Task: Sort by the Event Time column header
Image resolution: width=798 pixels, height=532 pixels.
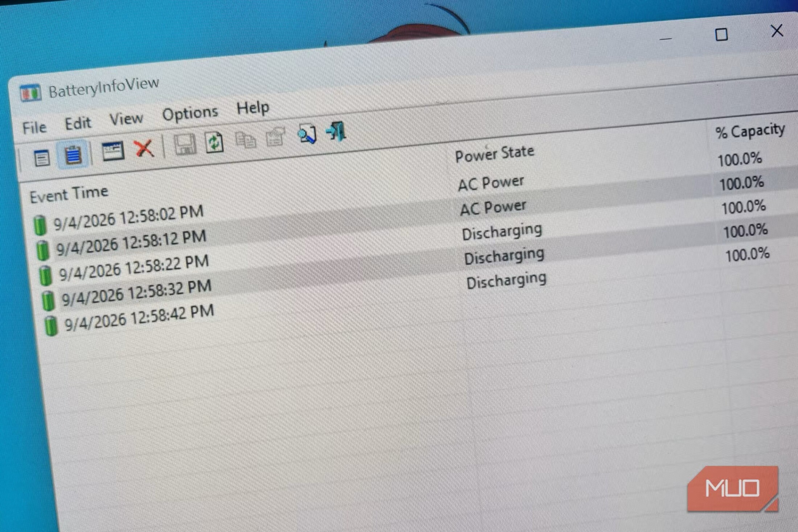Action: coord(69,194)
